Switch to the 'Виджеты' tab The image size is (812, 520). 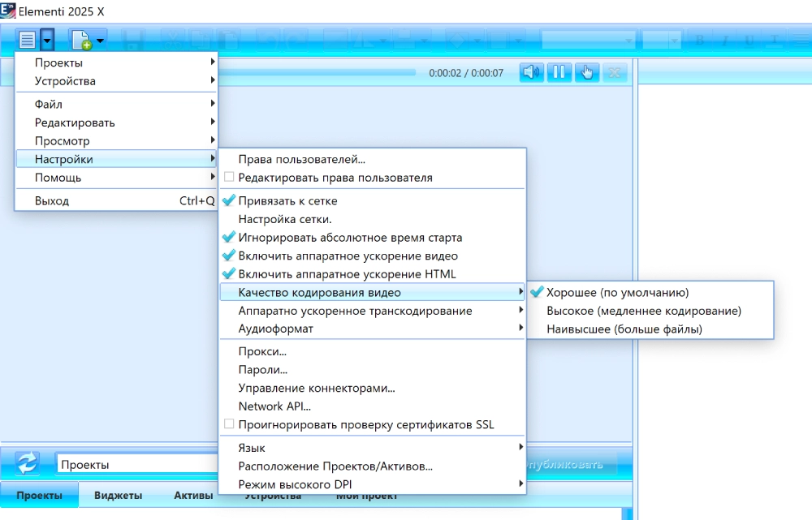(118, 496)
